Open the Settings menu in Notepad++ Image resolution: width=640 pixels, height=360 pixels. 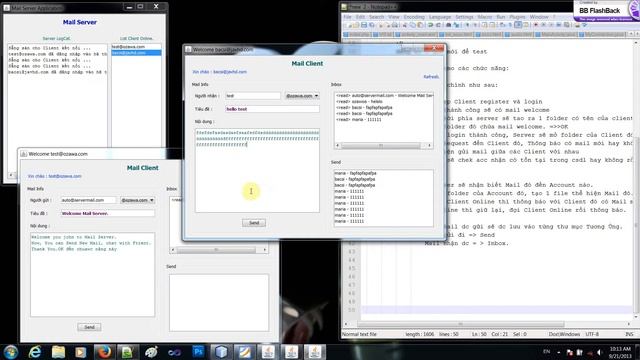(464, 17)
